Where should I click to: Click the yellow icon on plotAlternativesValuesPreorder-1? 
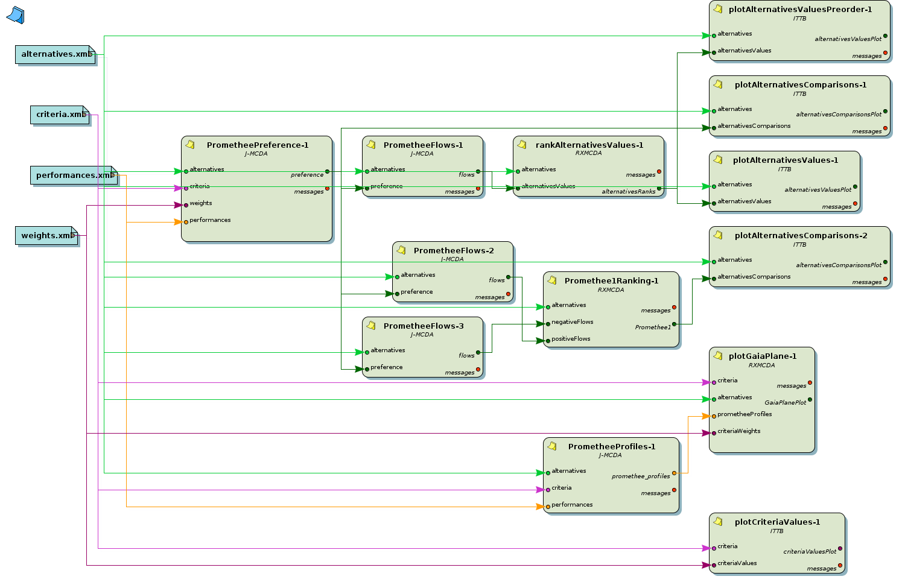point(718,9)
